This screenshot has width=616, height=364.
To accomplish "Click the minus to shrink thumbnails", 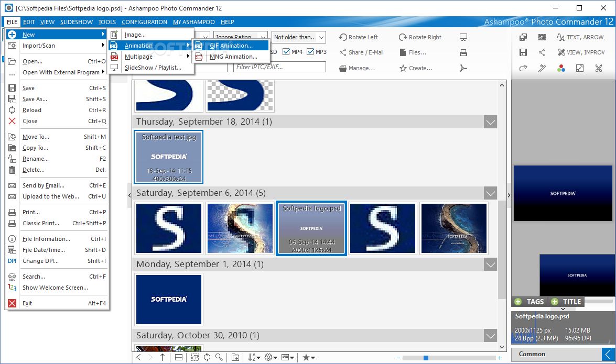I will pyautogui.click(x=398, y=358).
